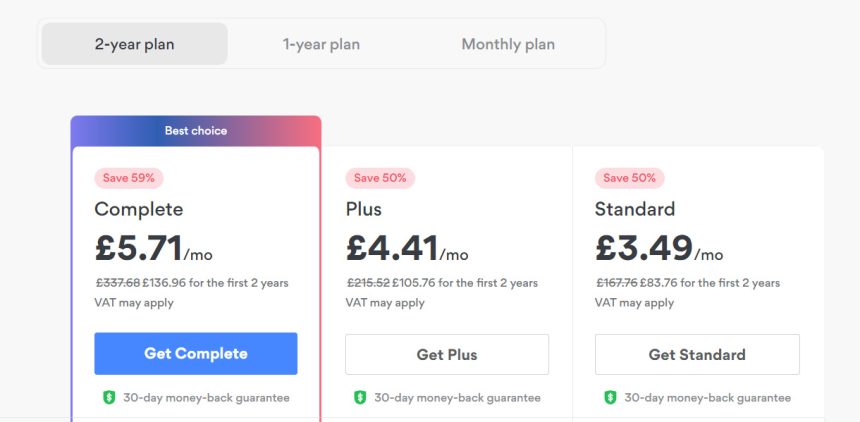Click the Best choice banner
This screenshot has height=422, width=860.
(196, 131)
